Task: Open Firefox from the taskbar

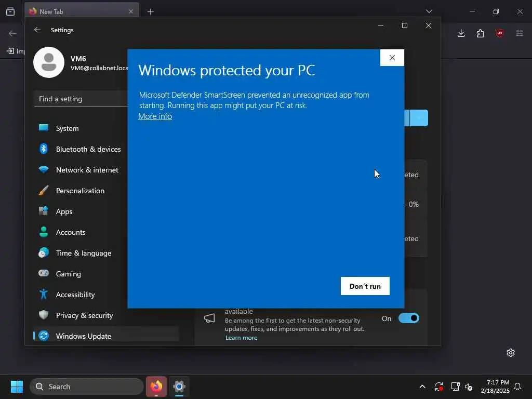Action: (x=156, y=387)
